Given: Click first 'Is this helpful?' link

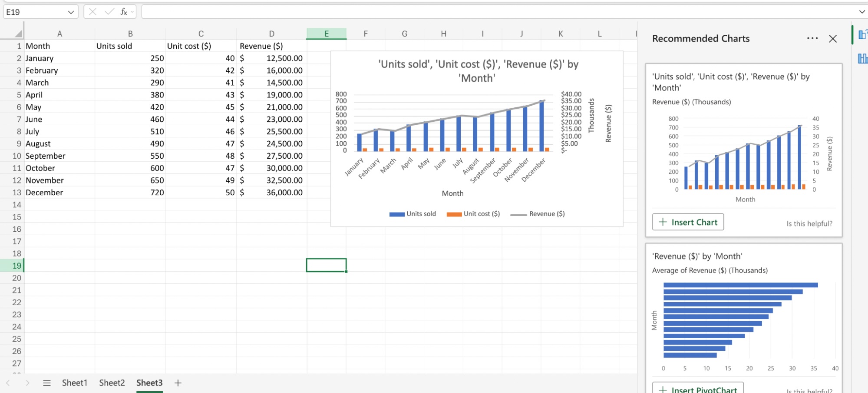Looking at the screenshot, I should (809, 223).
